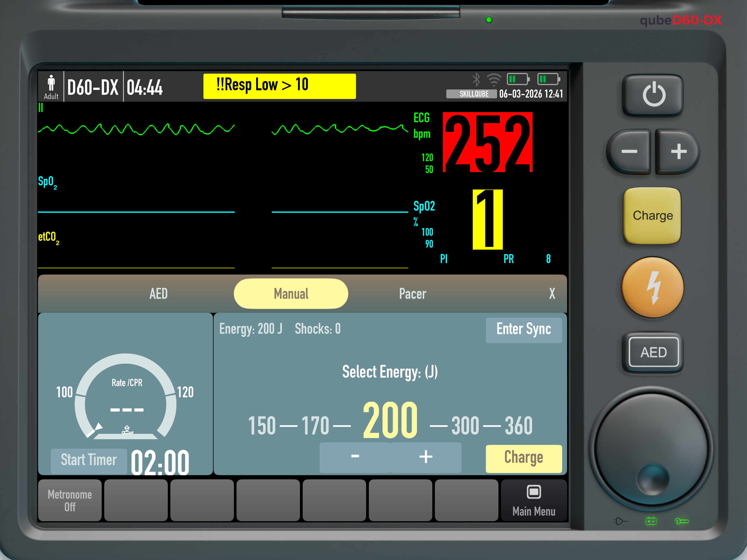Image resolution: width=747 pixels, height=560 pixels.
Task: Click the 04:44 elapsed time
Action: click(x=145, y=87)
